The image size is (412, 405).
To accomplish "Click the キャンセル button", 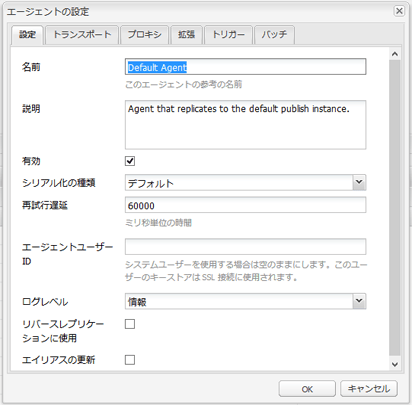I will coord(369,389).
